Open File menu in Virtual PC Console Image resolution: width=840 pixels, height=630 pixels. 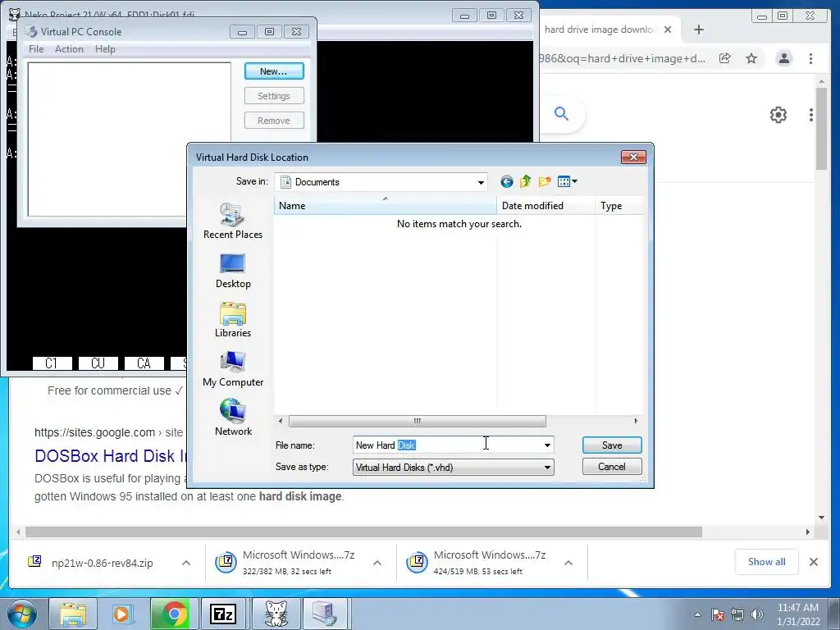click(36, 49)
